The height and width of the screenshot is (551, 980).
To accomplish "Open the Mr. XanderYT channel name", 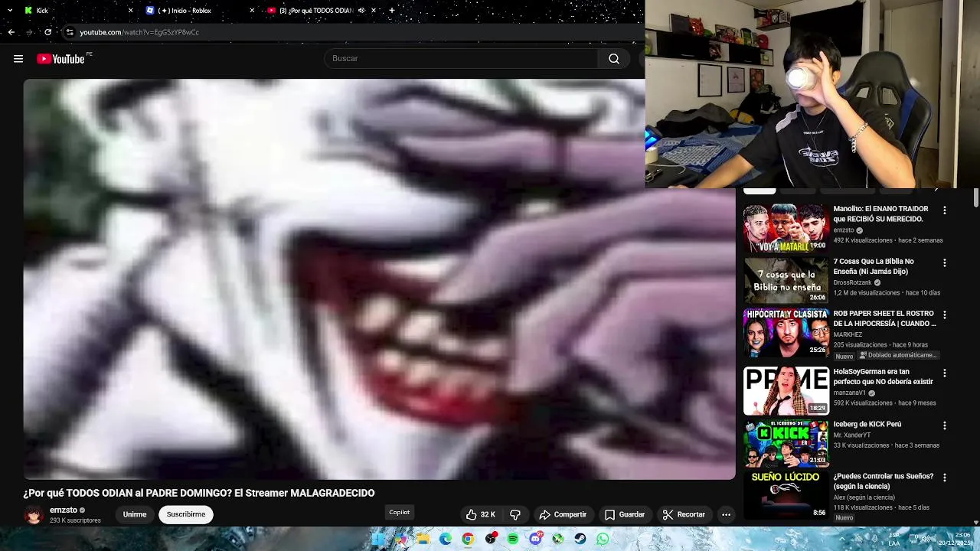I will [x=852, y=435].
